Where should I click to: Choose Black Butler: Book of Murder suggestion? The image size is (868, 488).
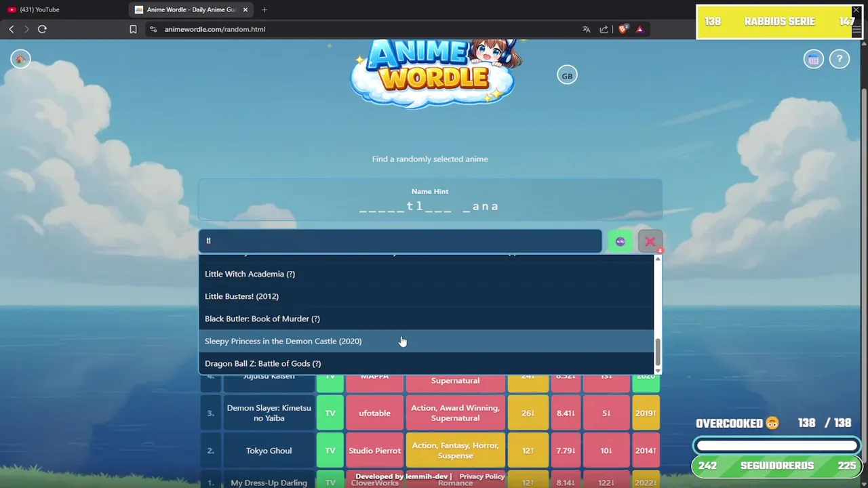point(426,319)
